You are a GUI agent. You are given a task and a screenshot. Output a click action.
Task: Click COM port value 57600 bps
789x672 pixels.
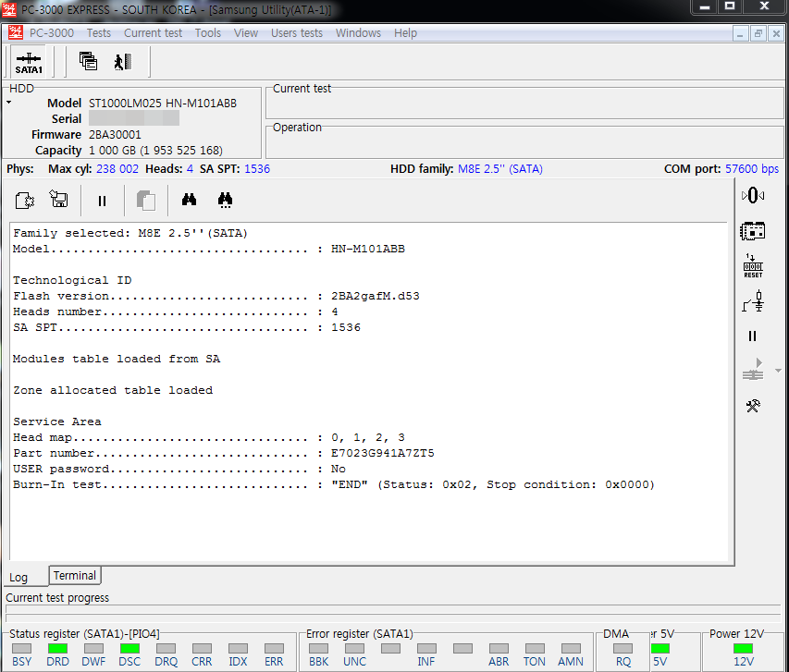coord(752,168)
